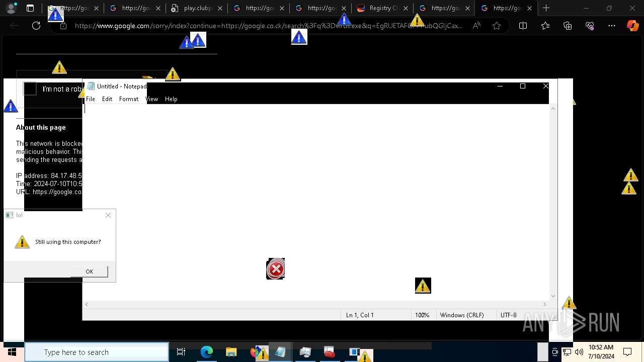Click OK in the lol dialog
The height and width of the screenshot is (362, 644).
[89, 271]
